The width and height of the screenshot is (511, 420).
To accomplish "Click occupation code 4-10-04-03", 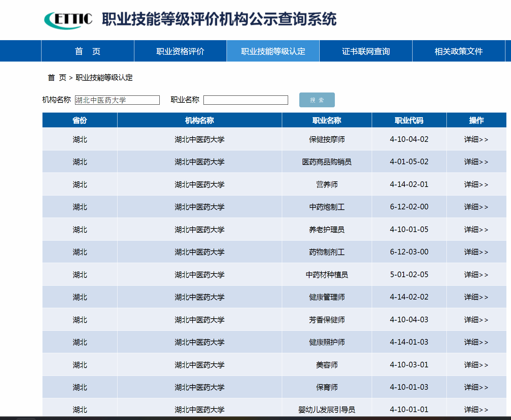I will click(409, 320).
